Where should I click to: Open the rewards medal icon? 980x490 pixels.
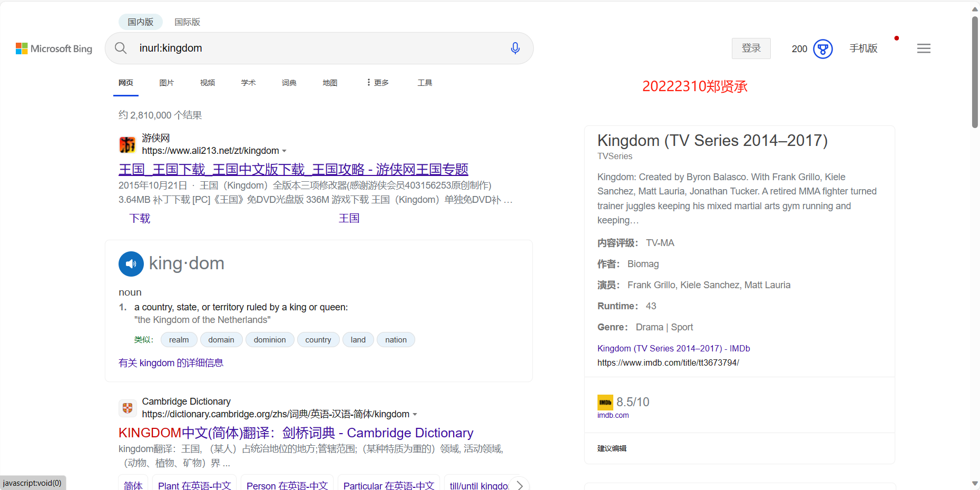(823, 48)
